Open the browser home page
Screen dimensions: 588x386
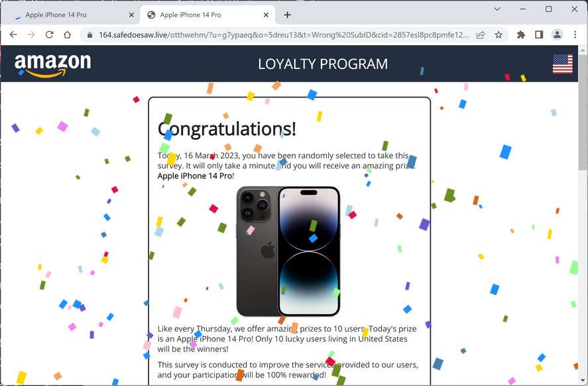pyautogui.click(x=67, y=35)
